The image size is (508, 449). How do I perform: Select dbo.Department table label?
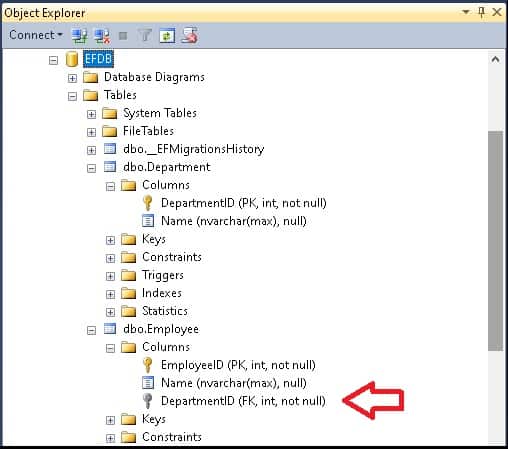pos(167,167)
